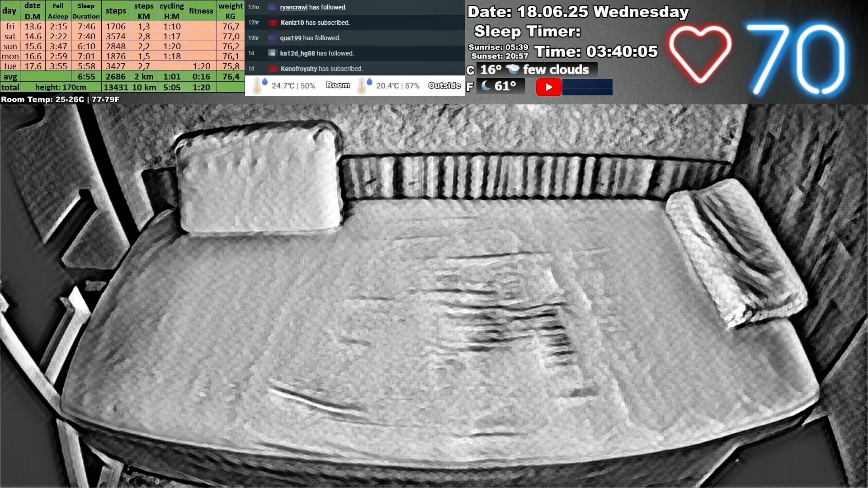
Task: Click the 'few clouds' weather text
Action: click(x=556, y=70)
